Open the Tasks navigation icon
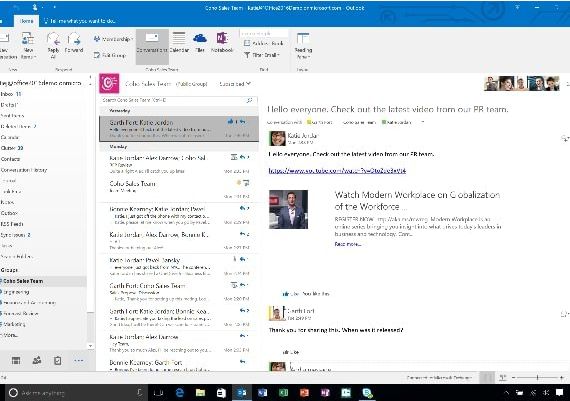Viewport: 570px width, 401px height. [57, 360]
